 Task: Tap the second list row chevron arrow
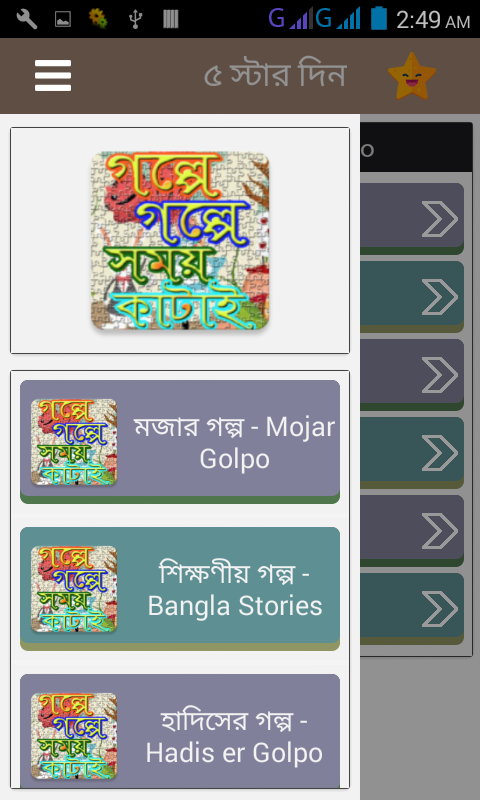click(440, 297)
